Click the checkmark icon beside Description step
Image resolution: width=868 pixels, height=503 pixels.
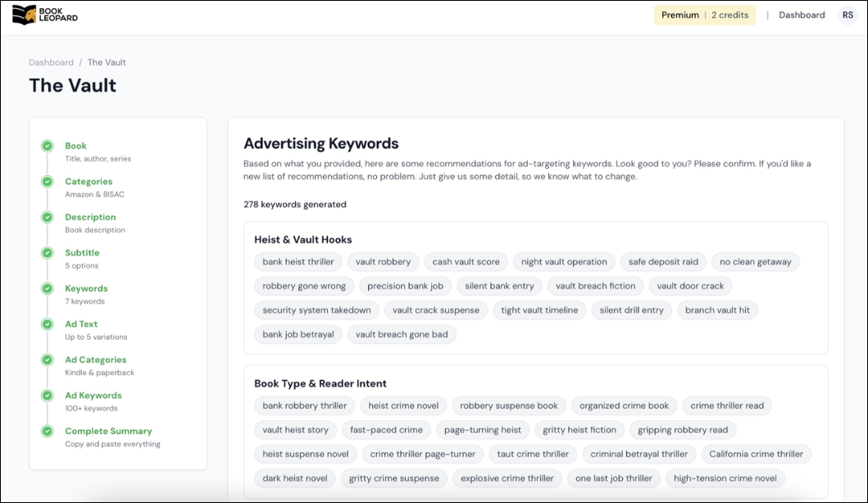[x=48, y=218]
